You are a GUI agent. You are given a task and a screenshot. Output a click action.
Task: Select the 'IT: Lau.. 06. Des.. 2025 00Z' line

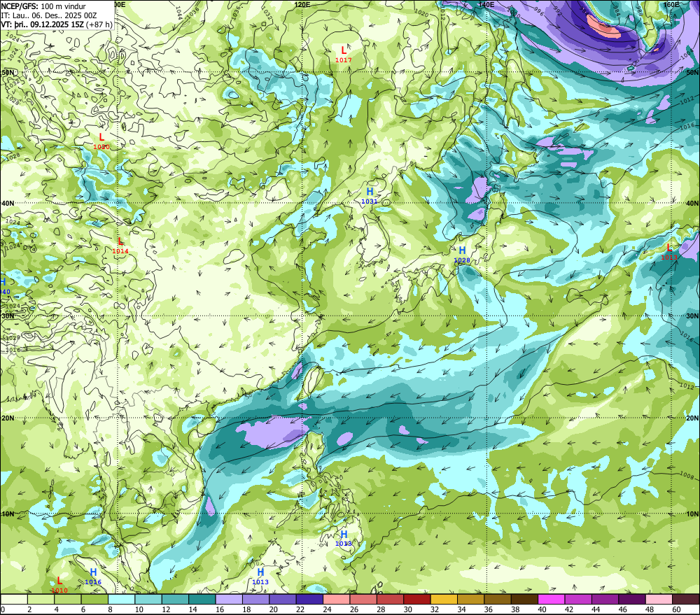pos(49,15)
